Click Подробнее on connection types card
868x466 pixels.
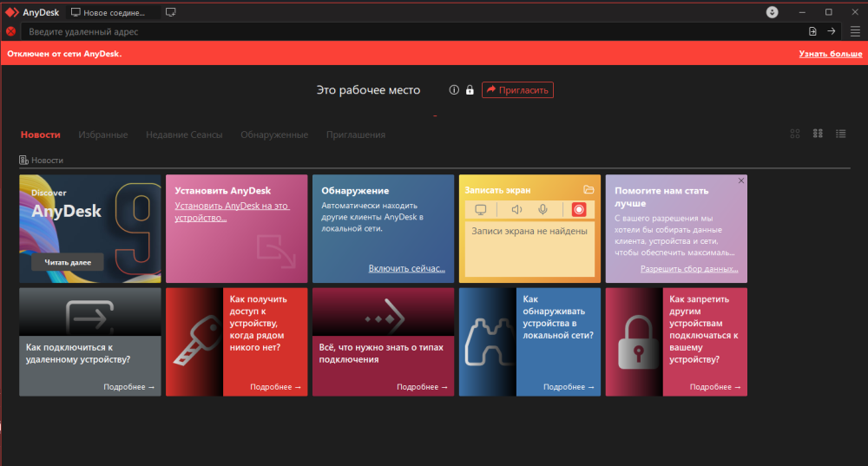click(x=423, y=387)
